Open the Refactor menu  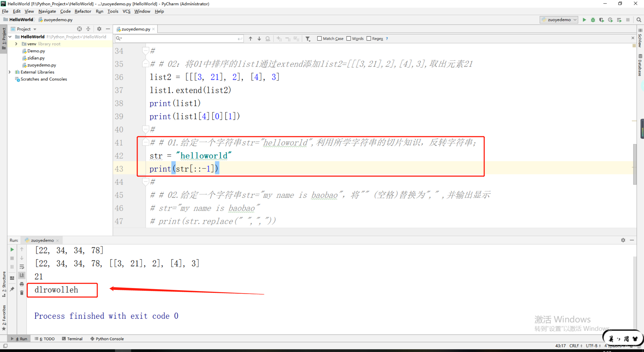click(x=83, y=11)
